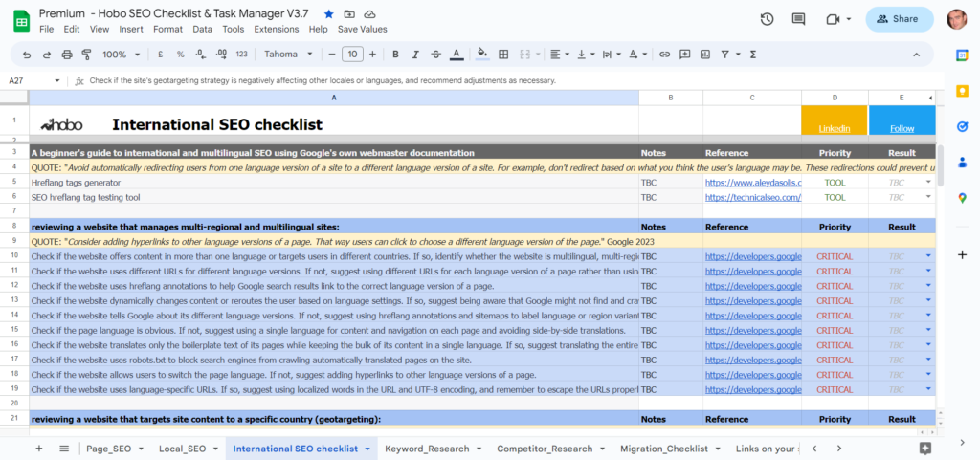Increase decimal places button

[221, 55]
